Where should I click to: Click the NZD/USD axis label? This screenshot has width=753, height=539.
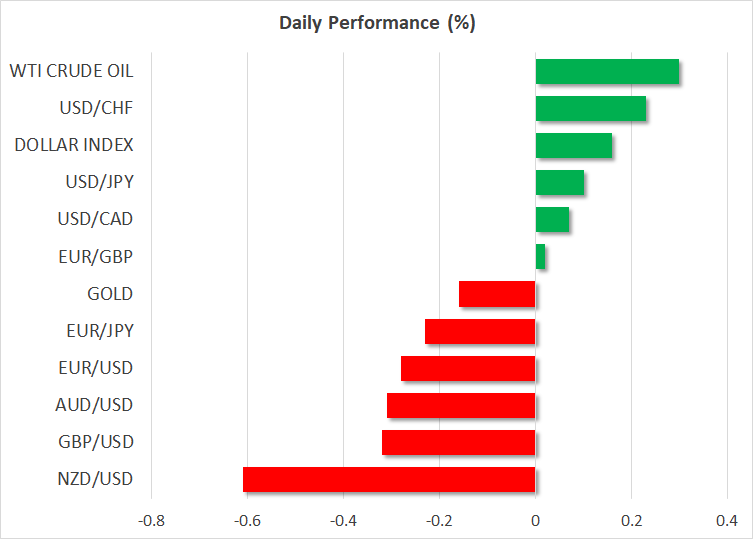tap(97, 479)
